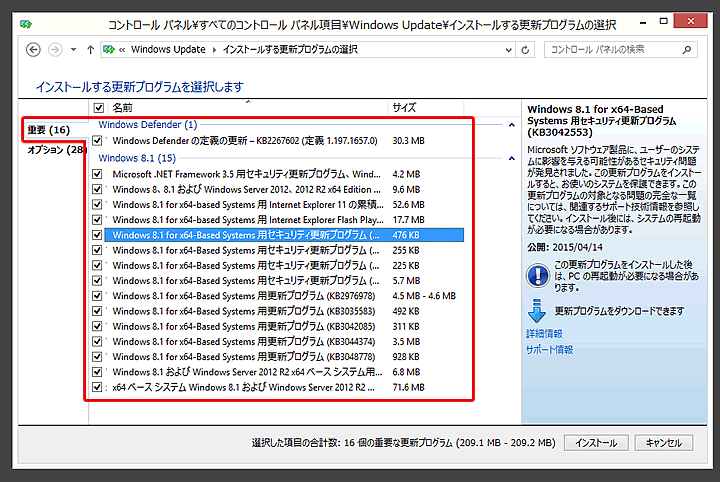Select the 9.6 MB Windows 8, 8.1 update row
Viewport: 720px width, 482px height.
click(x=284, y=189)
